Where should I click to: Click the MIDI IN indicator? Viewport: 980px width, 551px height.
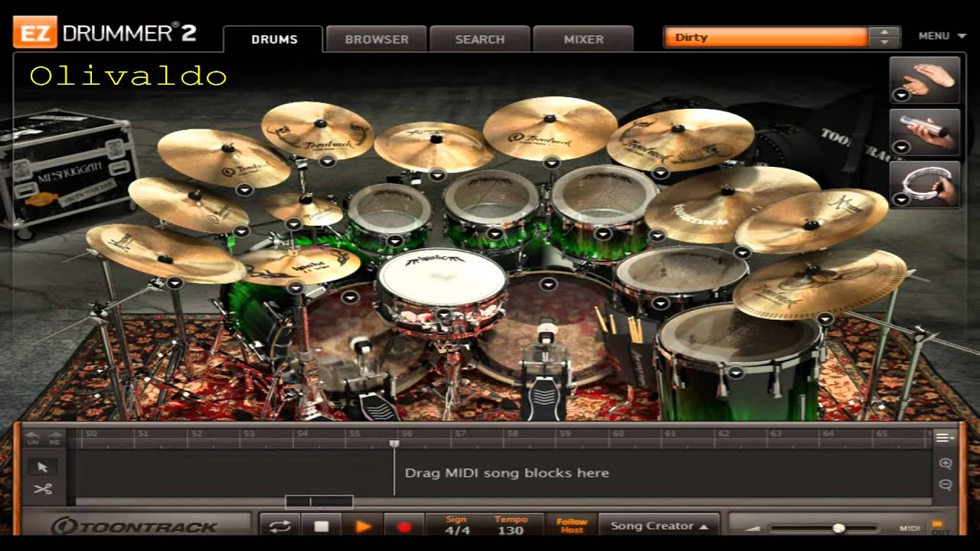[937, 523]
